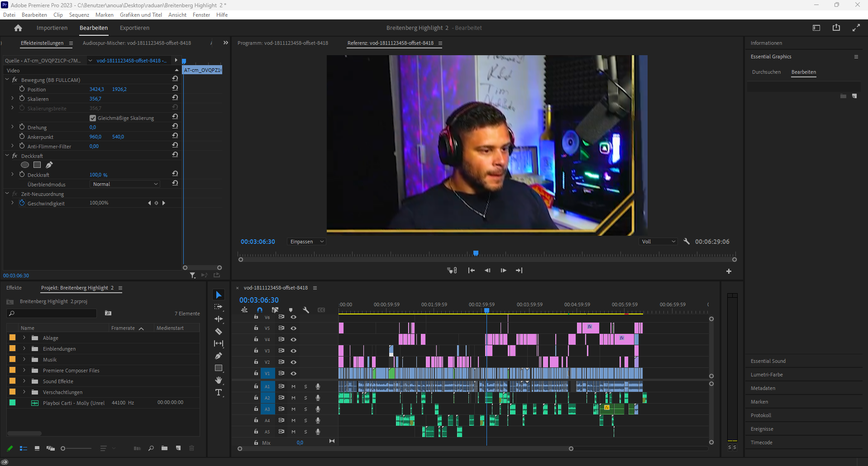868x466 pixels.
Task: Toggle timeline snapping magnet icon
Action: (260, 310)
